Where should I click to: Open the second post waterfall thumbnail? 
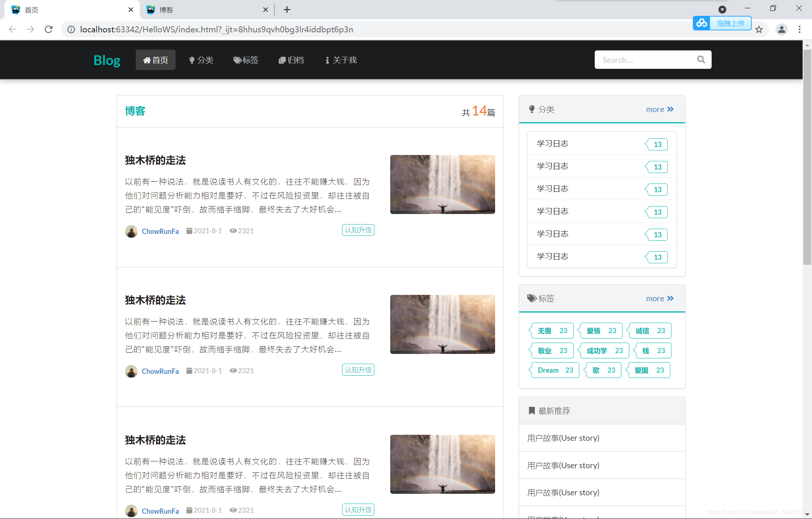(442, 324)
